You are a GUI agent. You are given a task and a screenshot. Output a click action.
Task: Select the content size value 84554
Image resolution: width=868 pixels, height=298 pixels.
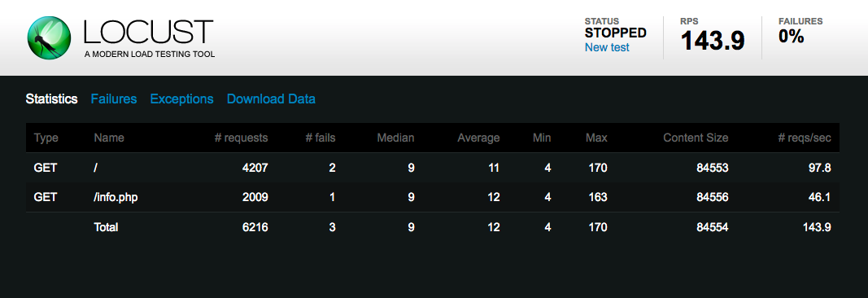[713, 227]
